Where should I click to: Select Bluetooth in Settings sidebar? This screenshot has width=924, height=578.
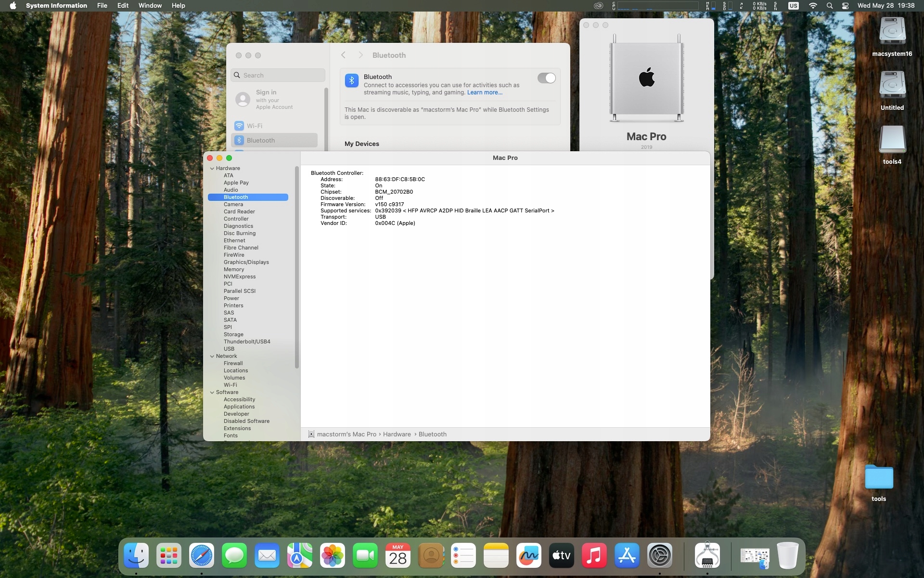click(275, 140)
